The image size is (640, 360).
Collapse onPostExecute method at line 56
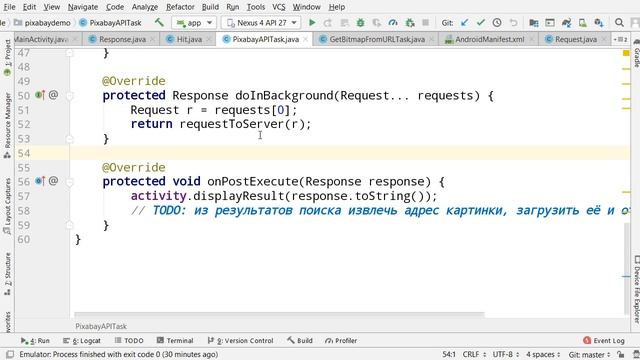click(x=69, y=182)
